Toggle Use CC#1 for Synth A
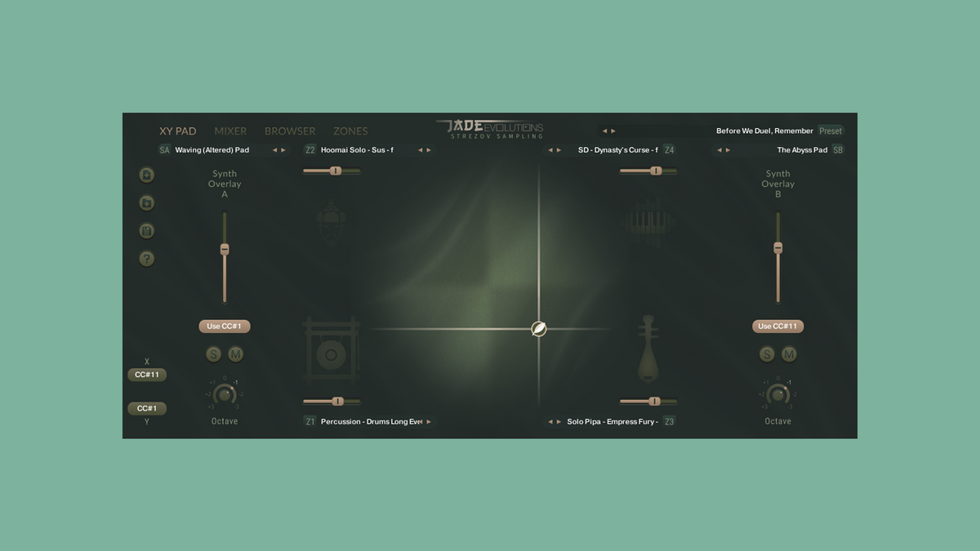980x551 pixels. 225,327
